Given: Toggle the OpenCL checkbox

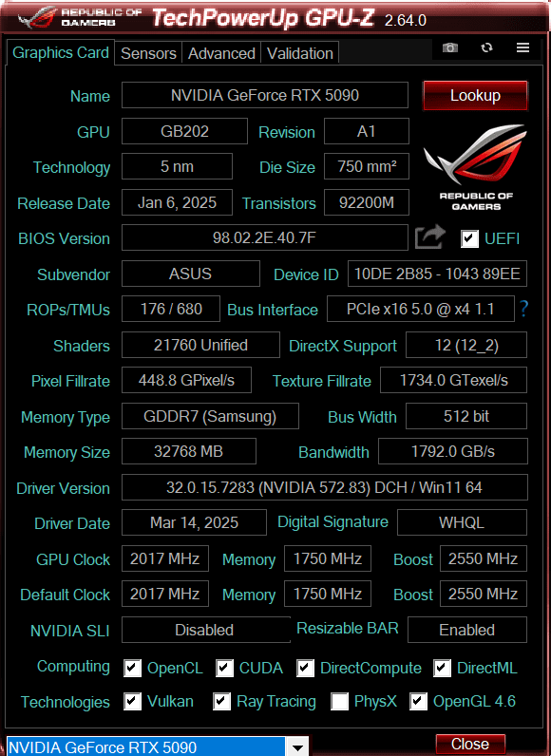Looking at the screenshot, I should pos(133,668).
